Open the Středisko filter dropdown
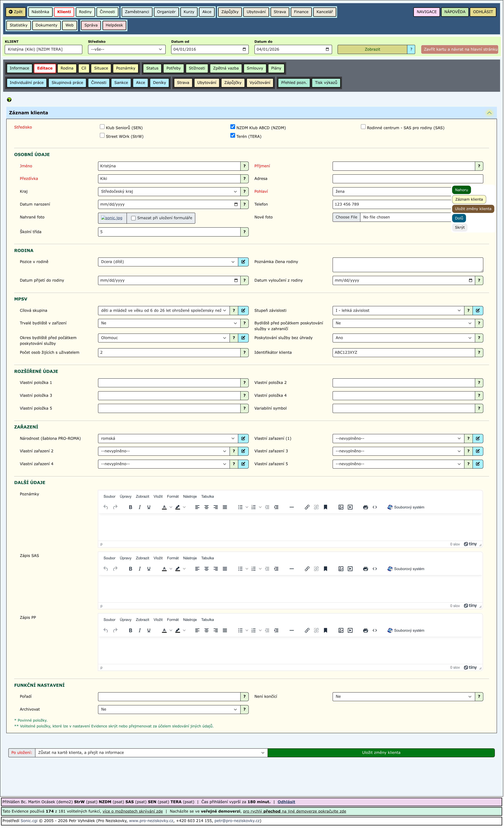Screen dimensions: 504x832 (127, 49)
